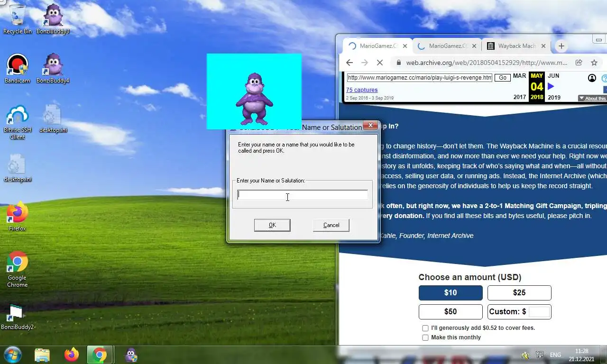The height and width of the screenshot is (364, 607).
Task: Open a new Chrome tab
Action: (561, 46)
